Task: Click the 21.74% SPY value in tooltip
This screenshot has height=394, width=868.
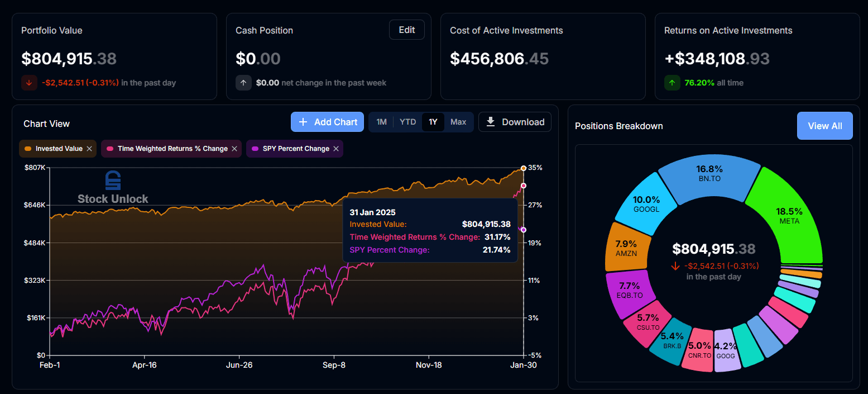Action: coord(497,250)
